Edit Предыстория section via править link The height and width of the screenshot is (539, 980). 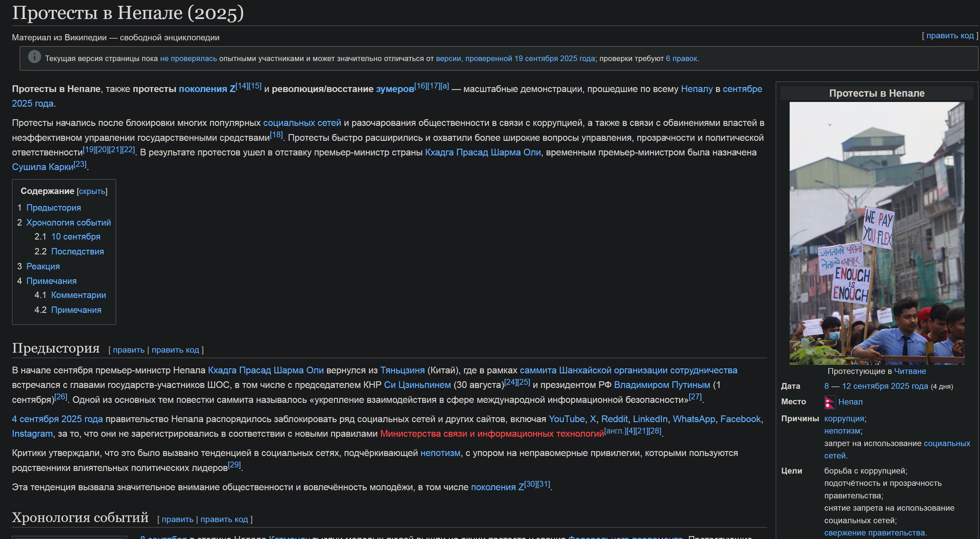coord(128,350)
